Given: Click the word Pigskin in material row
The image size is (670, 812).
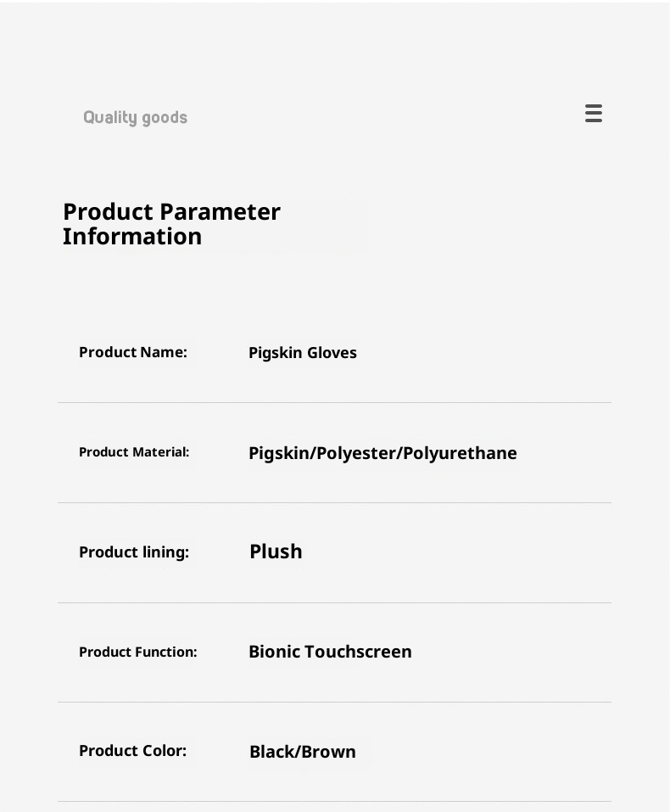Looking at the screenshot, I should coord(279,453).
